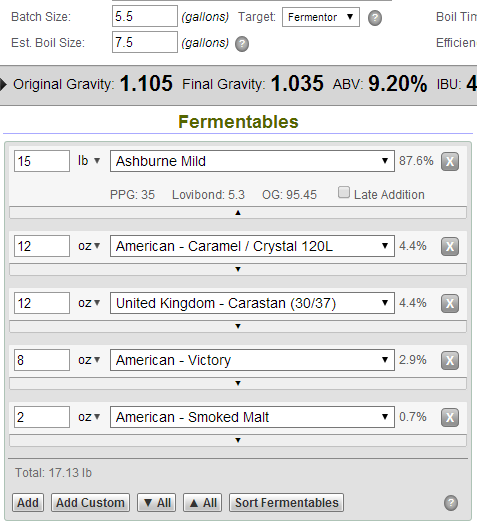Expand all fermentables with down All button
This screenshot has width=477, height=529.
coord(157,503)
